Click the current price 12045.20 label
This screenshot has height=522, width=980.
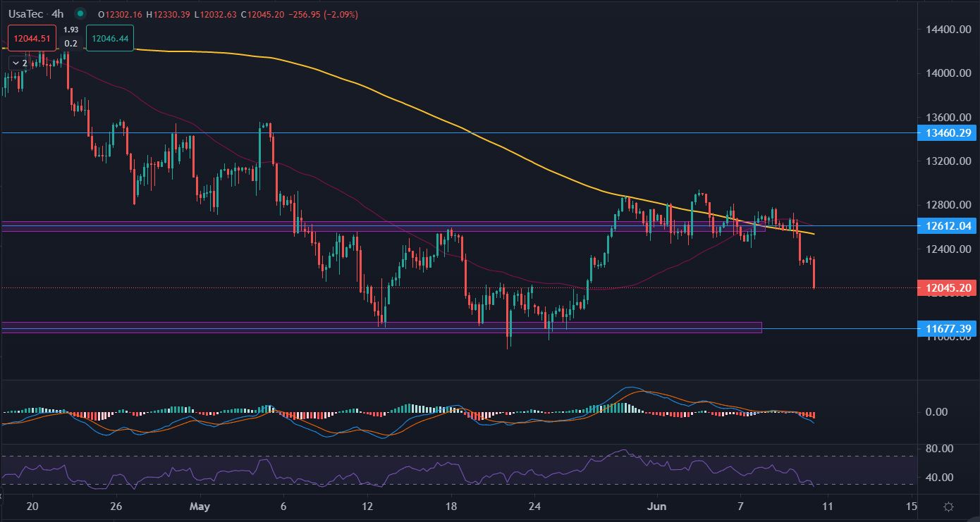click(947, 287)
